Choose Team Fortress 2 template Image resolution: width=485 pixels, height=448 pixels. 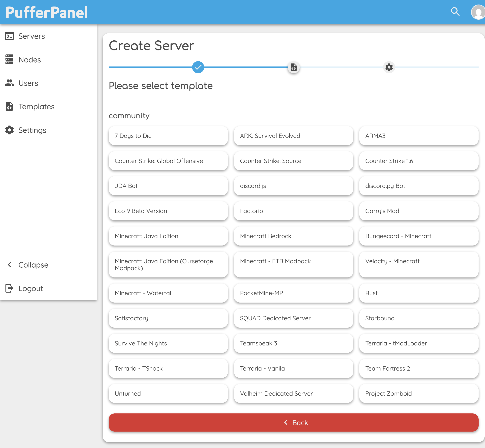tap(419, 368)
